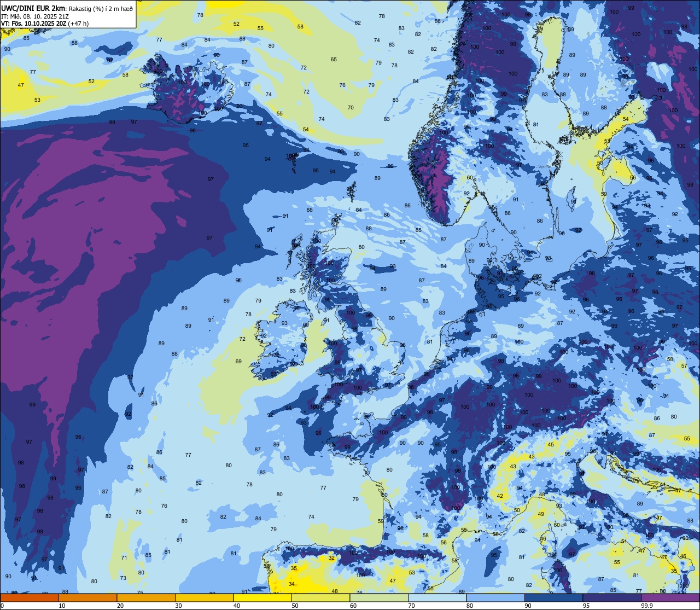Click the '30' legend tick label on colorbar

(178, 606)
